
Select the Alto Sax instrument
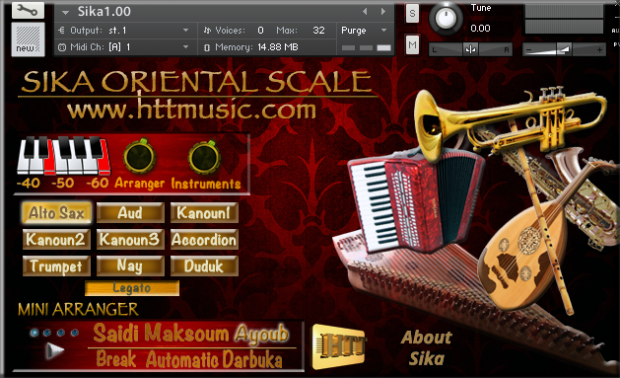click(x=57, y=213)
